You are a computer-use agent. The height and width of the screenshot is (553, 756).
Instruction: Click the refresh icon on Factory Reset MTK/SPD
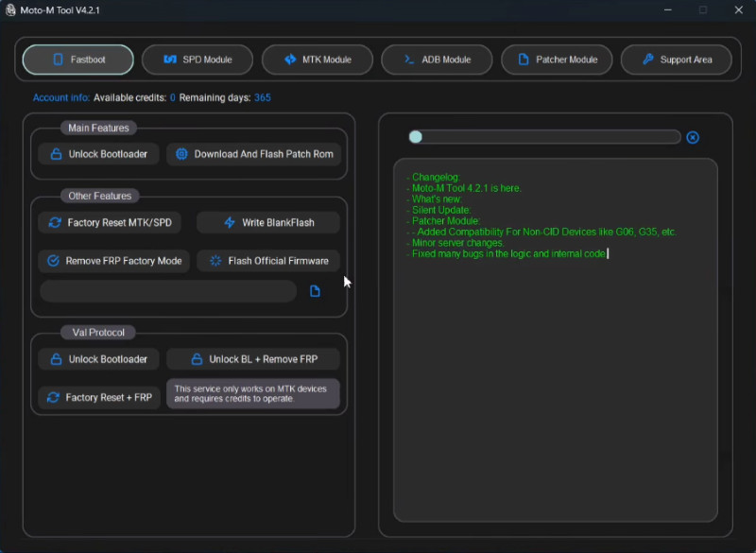55,223
